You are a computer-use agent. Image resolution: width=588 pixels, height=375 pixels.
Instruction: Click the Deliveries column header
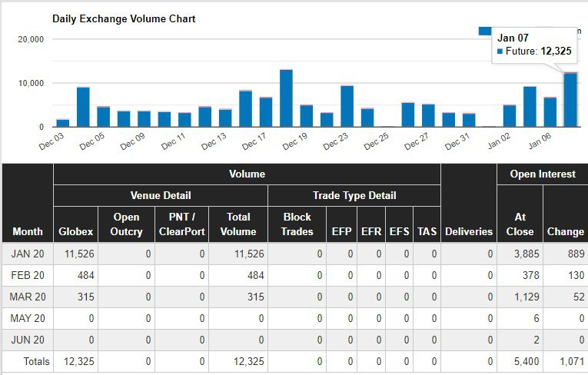468,231
